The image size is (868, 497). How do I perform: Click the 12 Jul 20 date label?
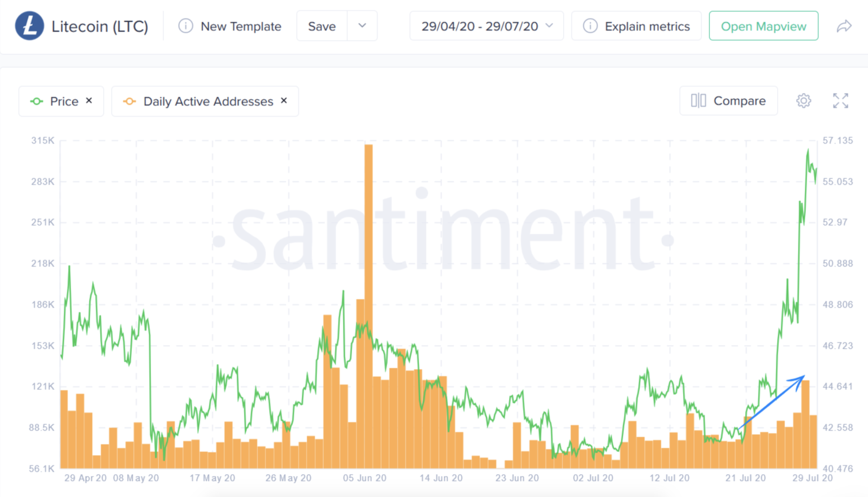tap(669, 478)
